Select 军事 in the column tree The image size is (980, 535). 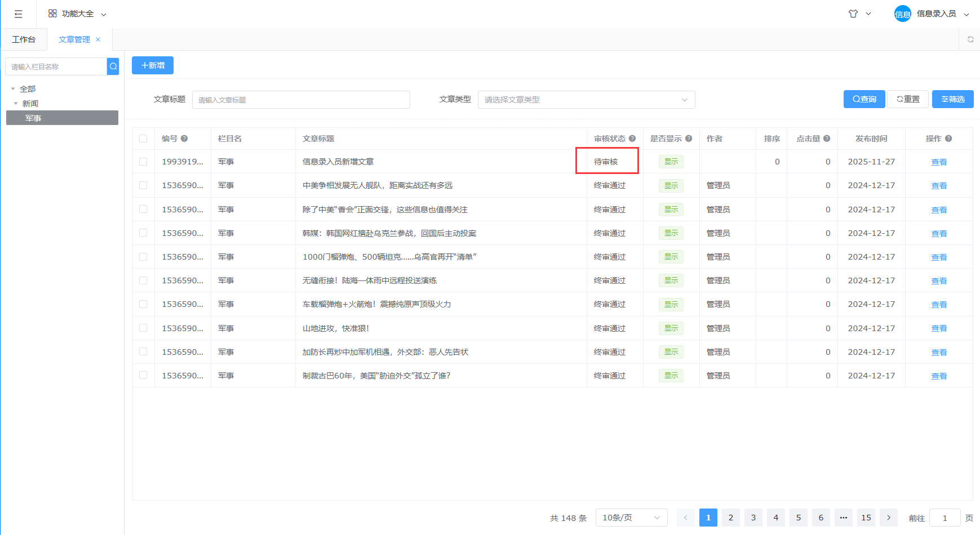[33, 118]
